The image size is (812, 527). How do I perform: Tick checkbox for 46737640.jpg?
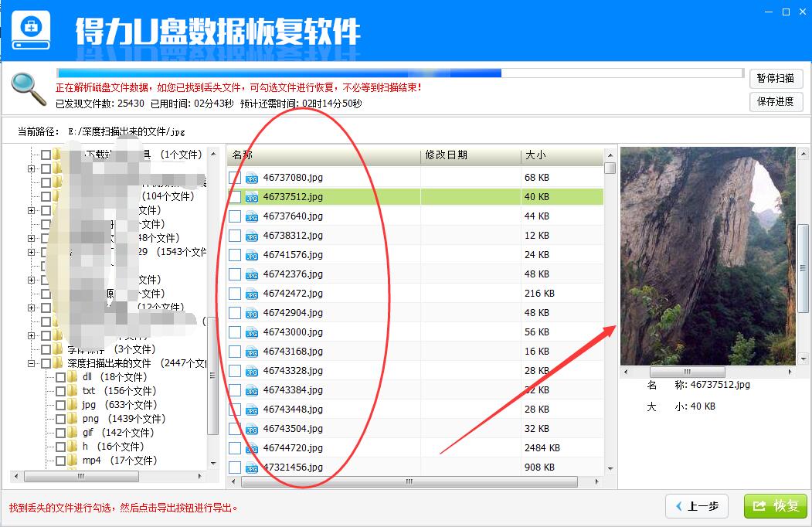point(235,216)
